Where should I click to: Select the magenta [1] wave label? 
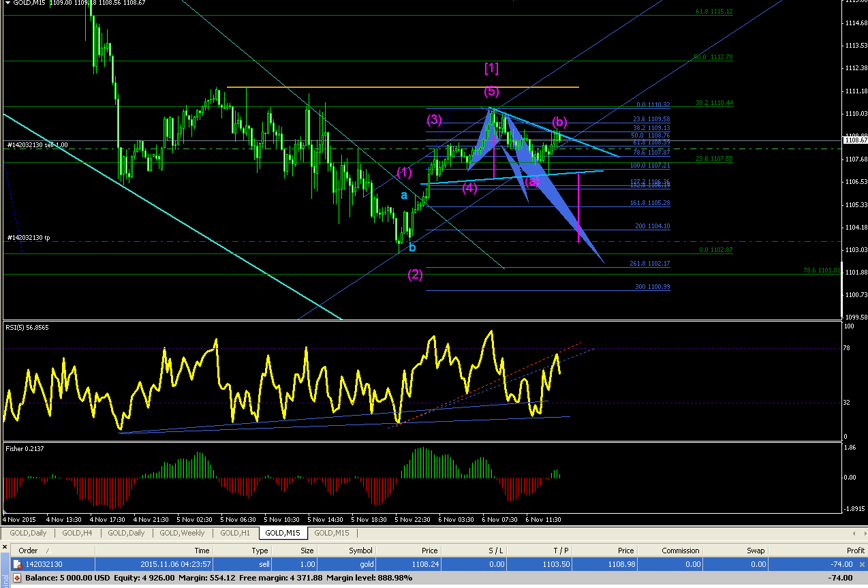pos(491,68)
